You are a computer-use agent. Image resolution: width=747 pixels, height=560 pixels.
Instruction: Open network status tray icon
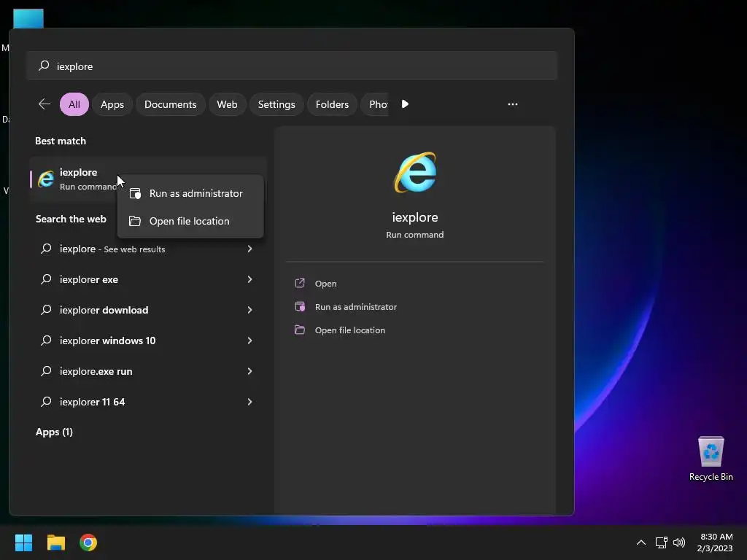[661, 542]
